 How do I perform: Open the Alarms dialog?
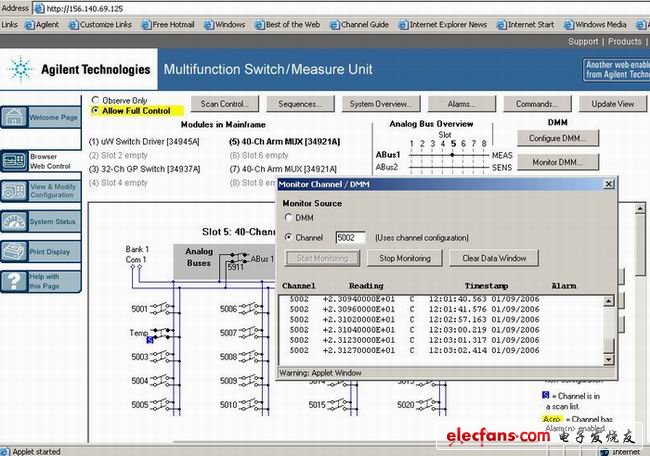pyautogui.click(x=462, y=104)
